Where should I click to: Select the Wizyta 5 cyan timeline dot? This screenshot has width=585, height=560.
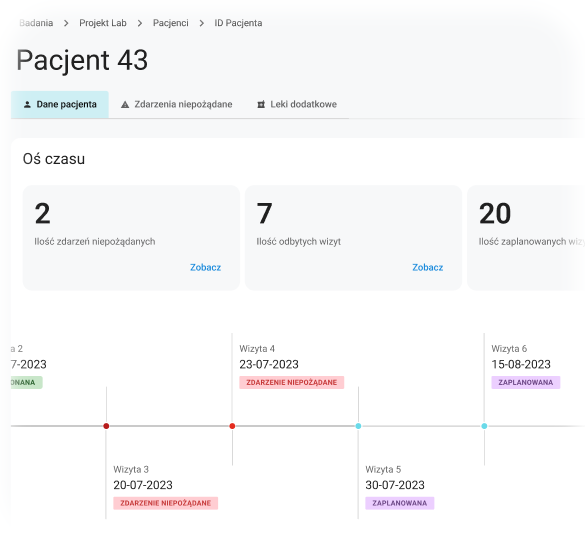359,426
